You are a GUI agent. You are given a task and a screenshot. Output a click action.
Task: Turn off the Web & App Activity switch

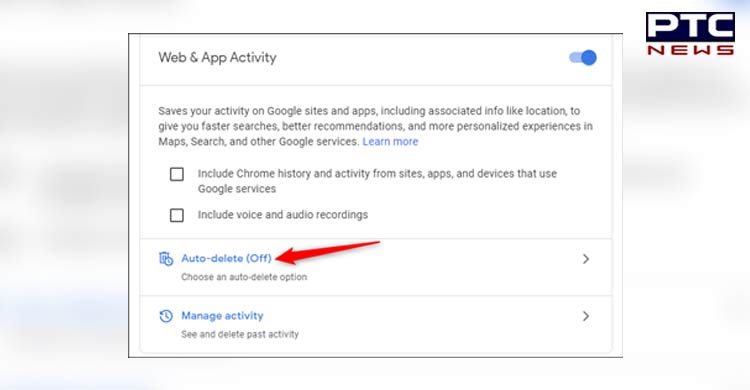(x=583, y=58)
